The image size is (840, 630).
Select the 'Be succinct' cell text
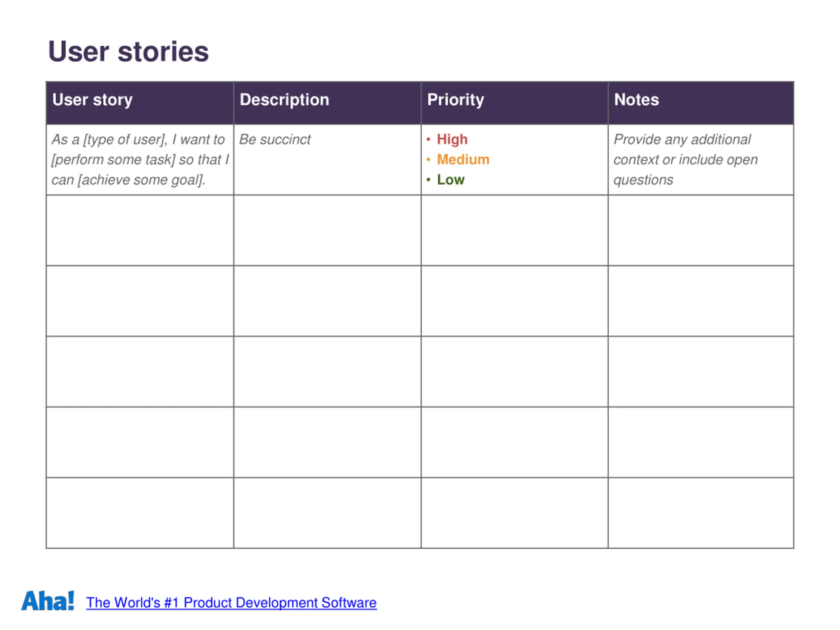[275, 139]
